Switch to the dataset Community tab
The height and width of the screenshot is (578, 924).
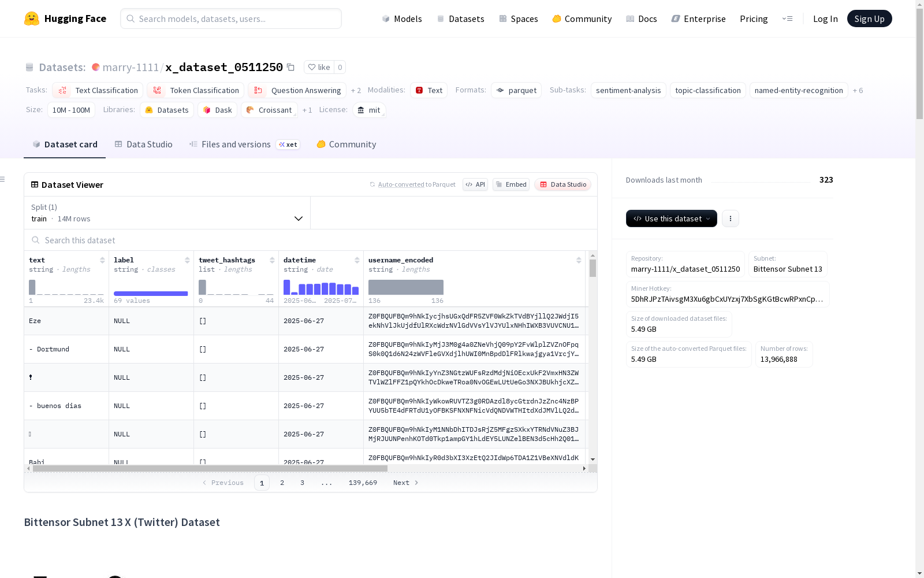pos(346,144)
